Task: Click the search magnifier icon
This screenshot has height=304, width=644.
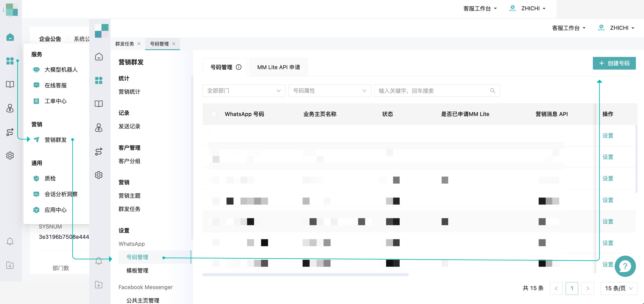Action: pyautogui.click(x=493, y=91)
